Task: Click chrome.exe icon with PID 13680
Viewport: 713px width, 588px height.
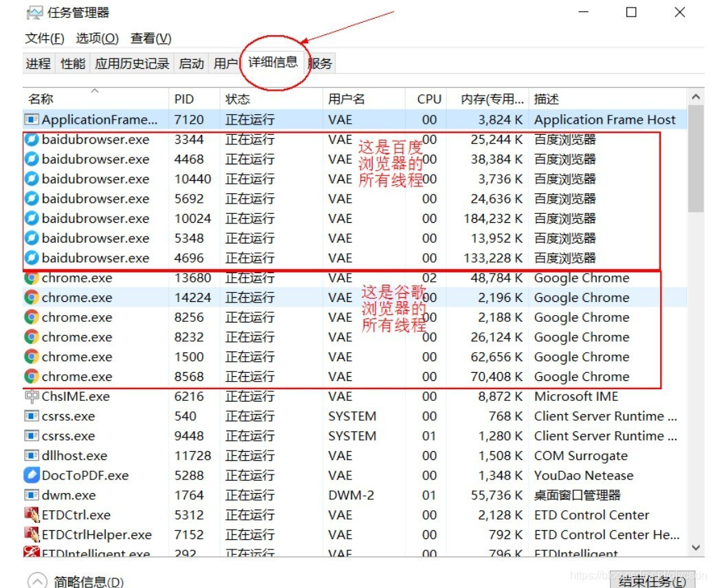Action: point(32,278)
